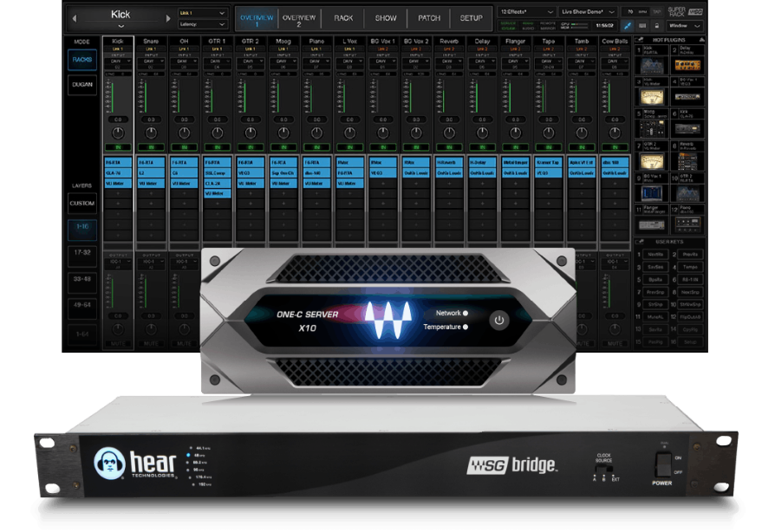
Task: Switch to Show tab
Action: [x=386, y=18]
